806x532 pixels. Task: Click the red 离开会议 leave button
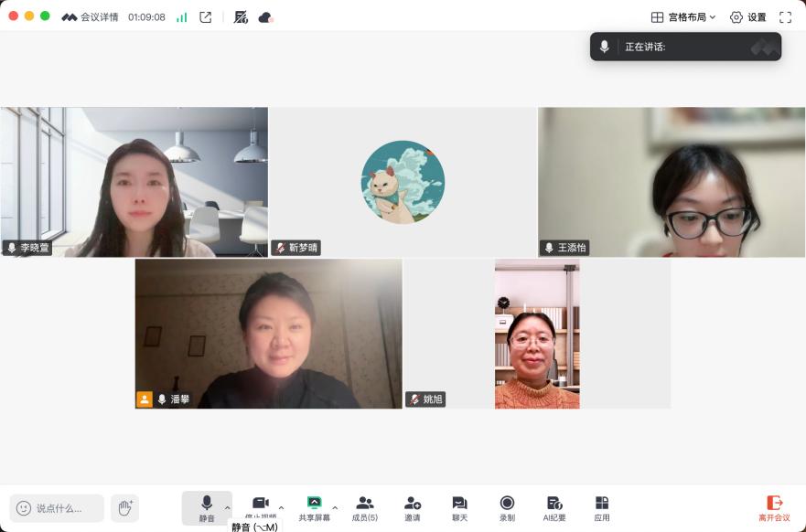[x=774, y=507]
